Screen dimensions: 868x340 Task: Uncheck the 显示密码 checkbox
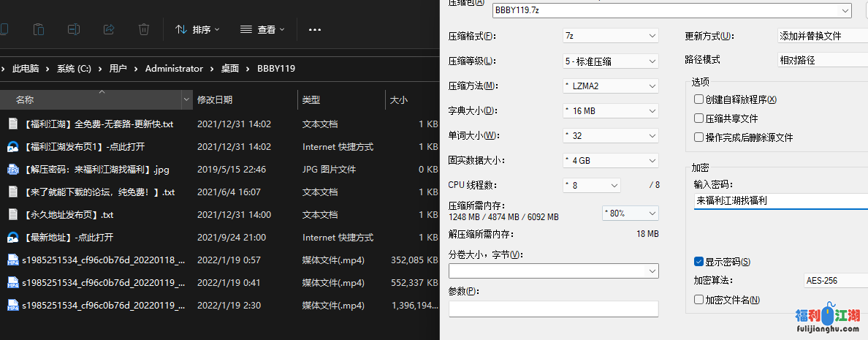click(x=699, y=262)
